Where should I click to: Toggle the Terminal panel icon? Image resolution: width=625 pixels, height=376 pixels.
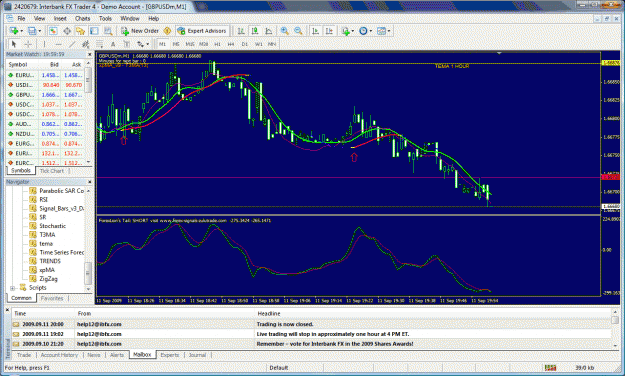94,31
